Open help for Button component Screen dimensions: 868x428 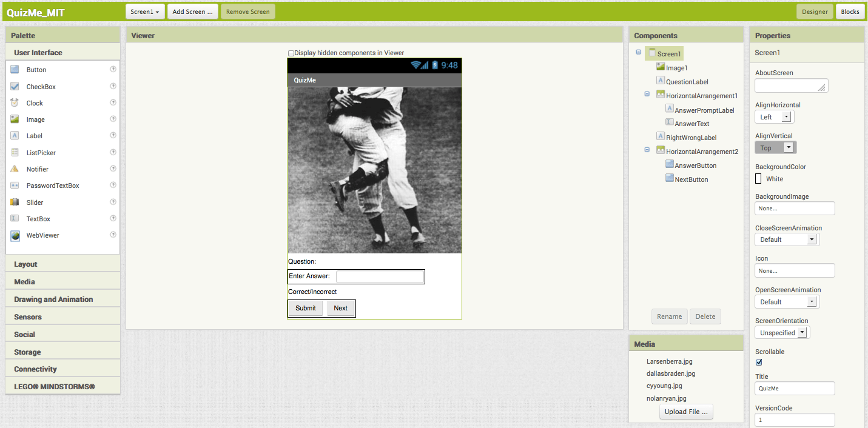(113, 69)
